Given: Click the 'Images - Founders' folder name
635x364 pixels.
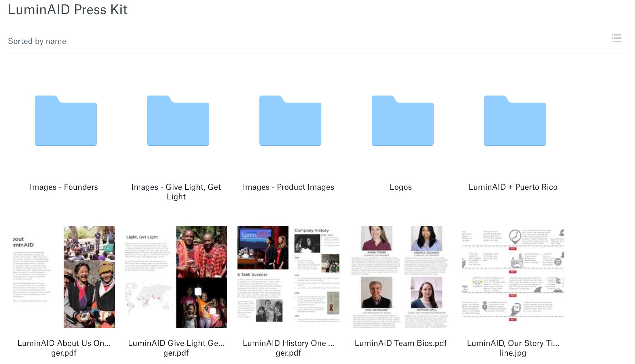Looking at the screenshot, I should pos(64,187).
